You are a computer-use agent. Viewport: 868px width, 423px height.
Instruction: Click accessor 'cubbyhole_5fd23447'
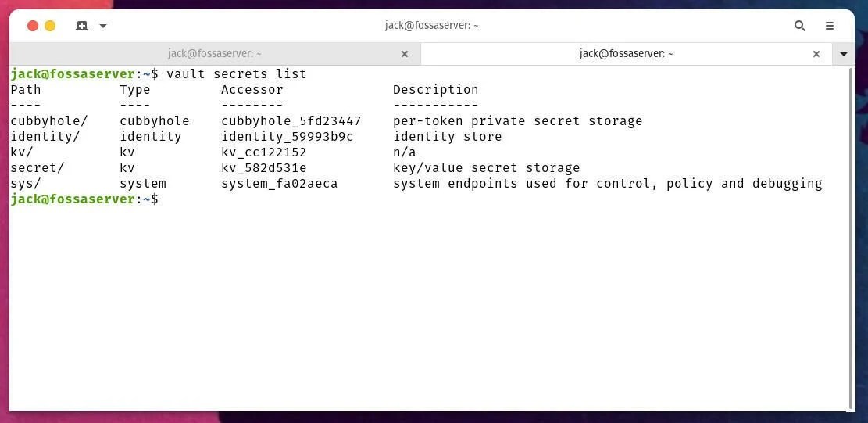pyautogui.click(x=291, y=120)
